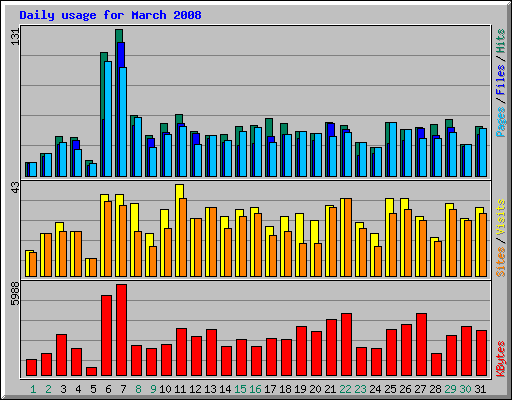Click the red KBytes bar for day 22
512x400 pixels.
[x=346, y=344]
